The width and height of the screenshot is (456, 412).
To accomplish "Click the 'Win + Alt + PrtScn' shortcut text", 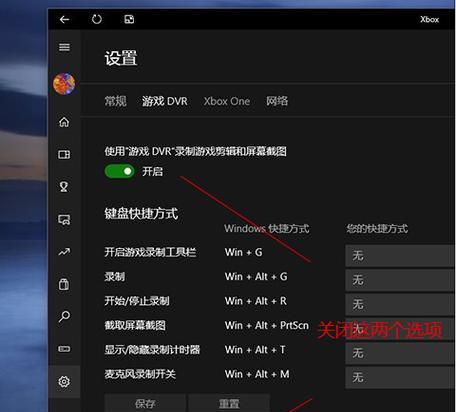I will pyautogui.click(x=267, y=325).
